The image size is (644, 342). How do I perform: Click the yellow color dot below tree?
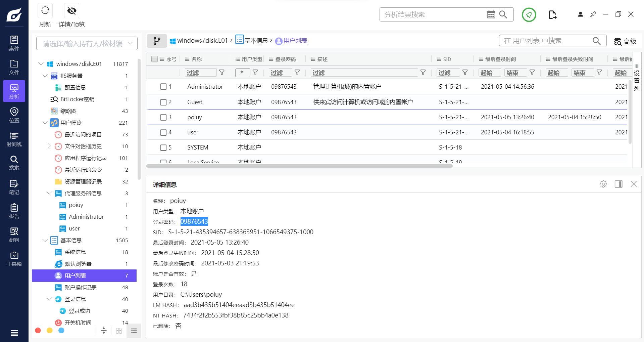pyautogui.click(x=50, y=331)
